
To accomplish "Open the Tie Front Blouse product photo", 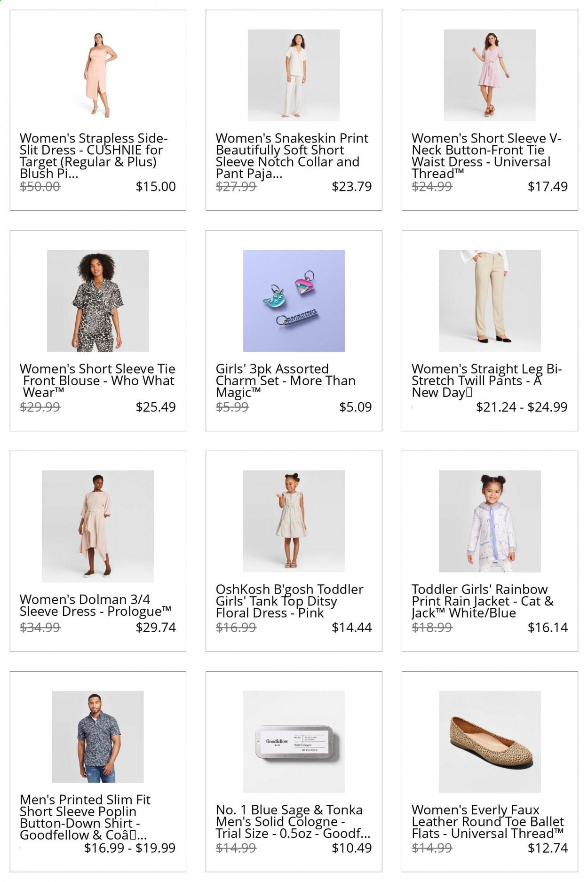I will (x=98, y=301).
